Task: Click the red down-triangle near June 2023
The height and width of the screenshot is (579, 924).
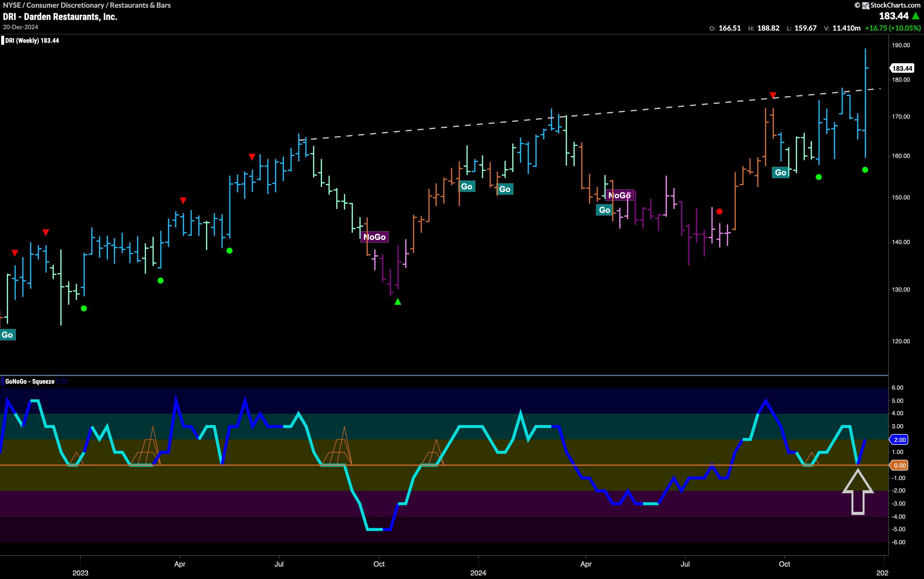Action: [x=252, y=157]
